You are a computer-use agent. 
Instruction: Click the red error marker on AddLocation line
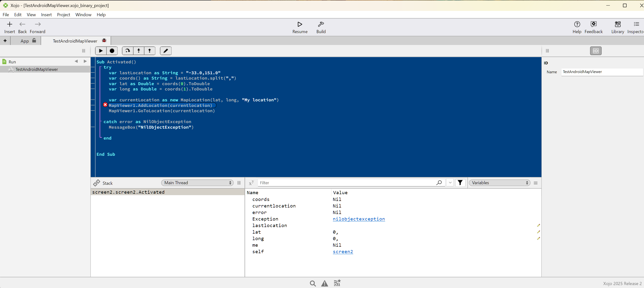pyautogui.click(x=105, y=105)
